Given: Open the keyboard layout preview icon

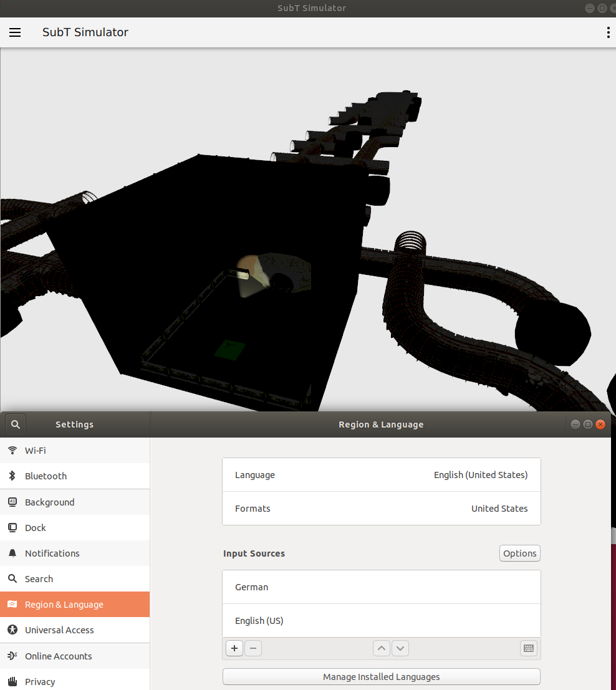Looking at the screenshot, I should (528, 648).
